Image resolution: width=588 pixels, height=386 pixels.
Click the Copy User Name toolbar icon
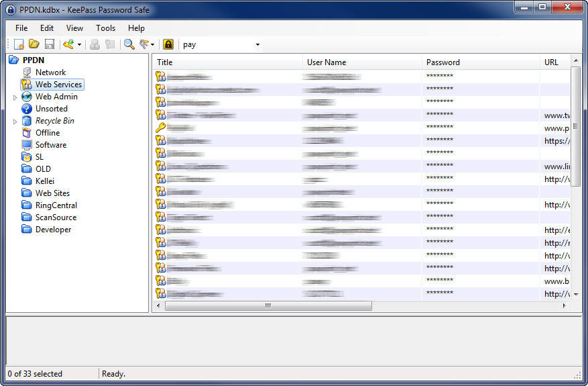(x=95, y=44)
